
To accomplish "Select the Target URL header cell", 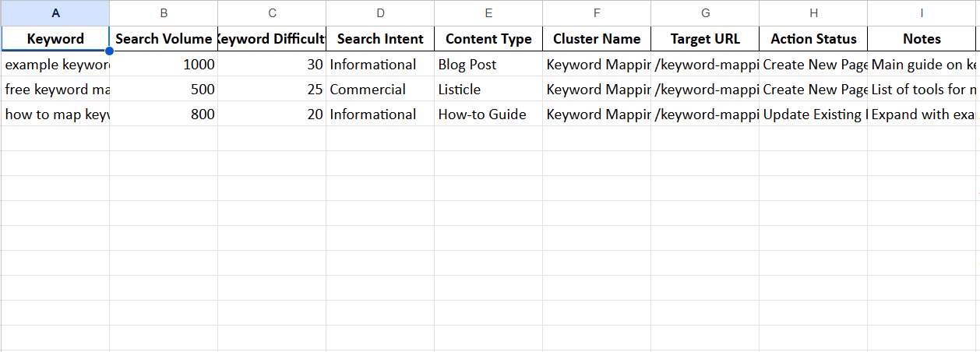I will tap(705, 39).
